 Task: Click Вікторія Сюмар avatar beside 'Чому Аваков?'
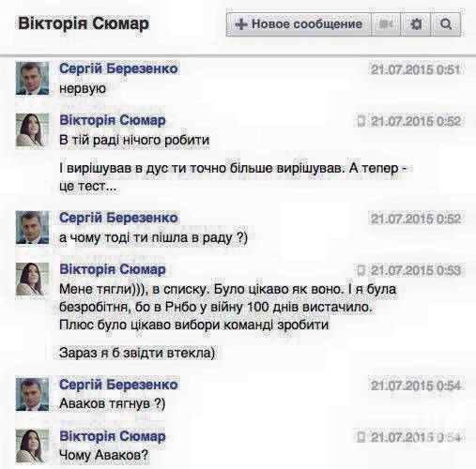click(33, 446)
